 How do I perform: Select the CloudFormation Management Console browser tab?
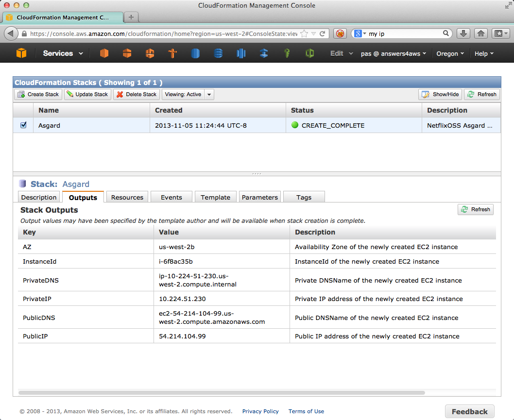[x=63, y=17]
